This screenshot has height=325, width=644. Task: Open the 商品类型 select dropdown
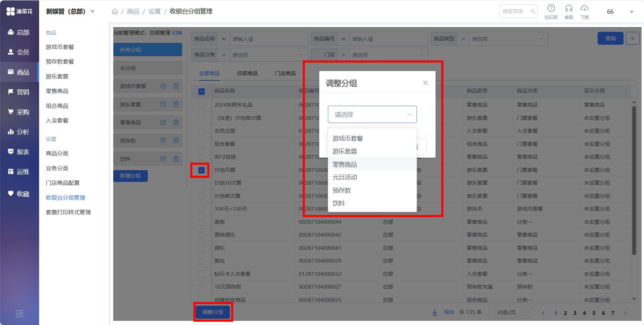(508, 39)
